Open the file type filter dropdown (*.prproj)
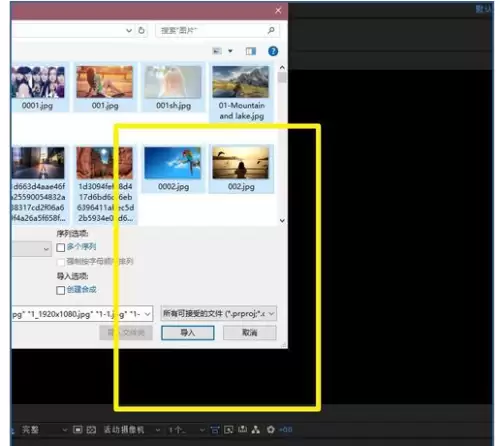Screen dimensions: 500x446 pos(218,314)
